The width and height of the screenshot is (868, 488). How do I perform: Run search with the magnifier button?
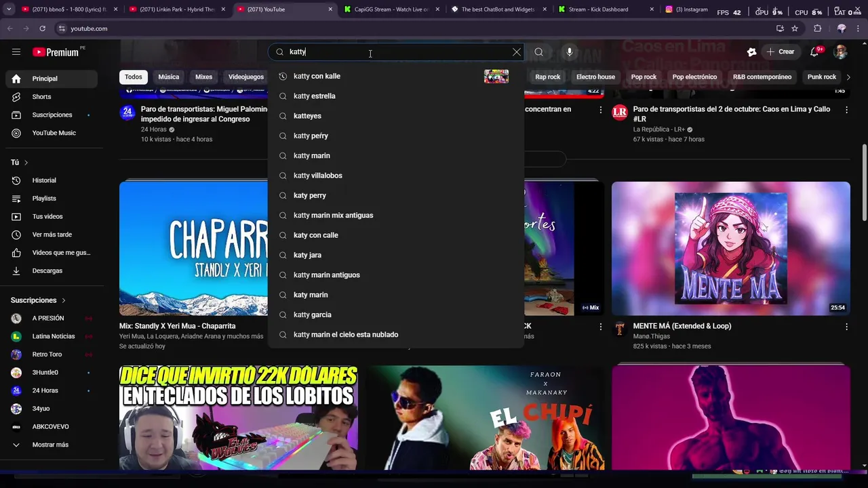(538, 52)
